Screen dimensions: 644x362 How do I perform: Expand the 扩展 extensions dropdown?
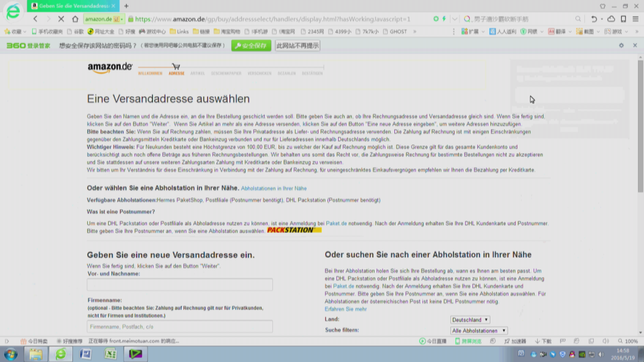tap(483, 32)
